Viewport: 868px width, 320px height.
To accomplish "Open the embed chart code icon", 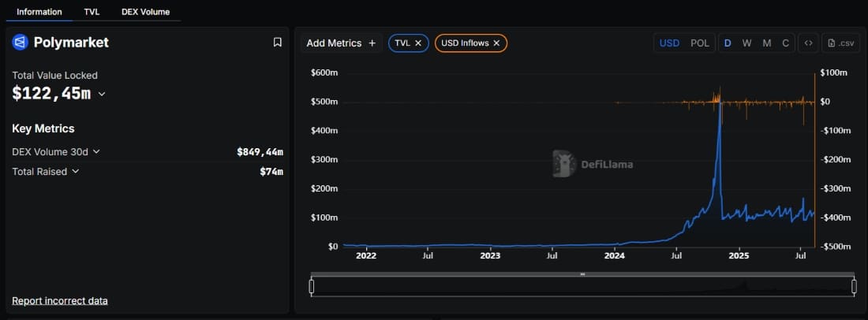I will pyautogui.click(x=808, y=43).
